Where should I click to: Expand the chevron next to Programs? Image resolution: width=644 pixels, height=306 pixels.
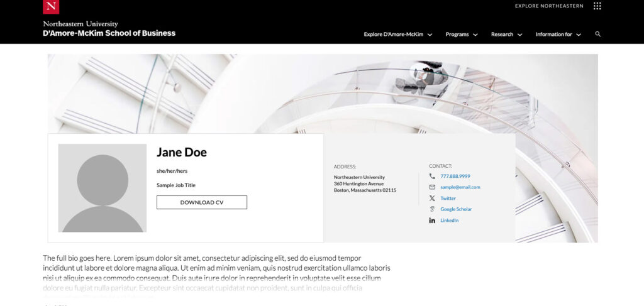coord(475,35)
